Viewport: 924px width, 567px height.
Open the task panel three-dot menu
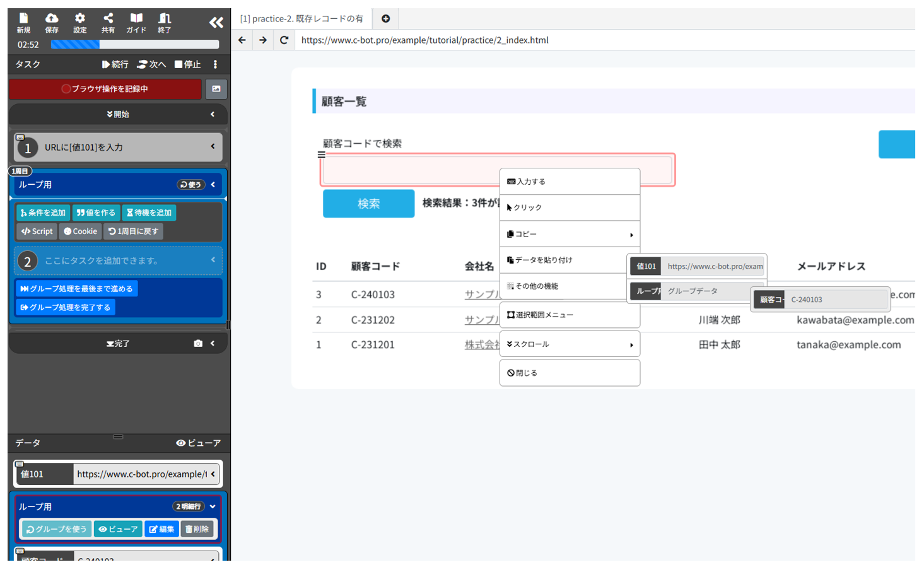(215, 64)
